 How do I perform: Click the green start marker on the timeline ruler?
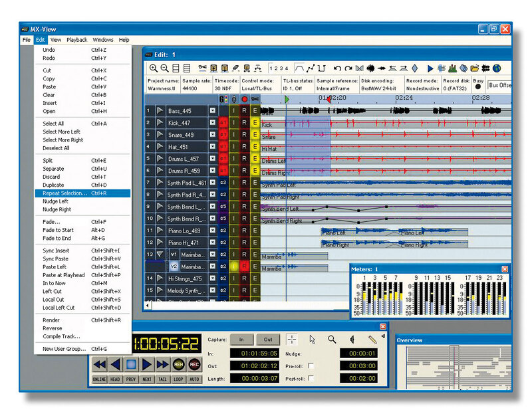click(x=287, y=99)
